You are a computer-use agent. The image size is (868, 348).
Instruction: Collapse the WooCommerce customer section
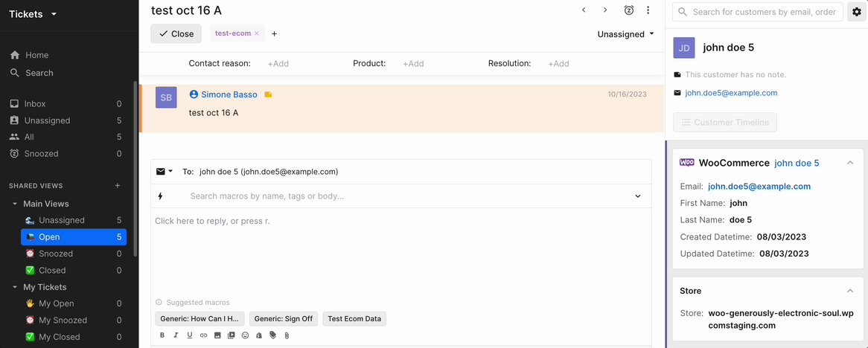(x=850, y=163)
